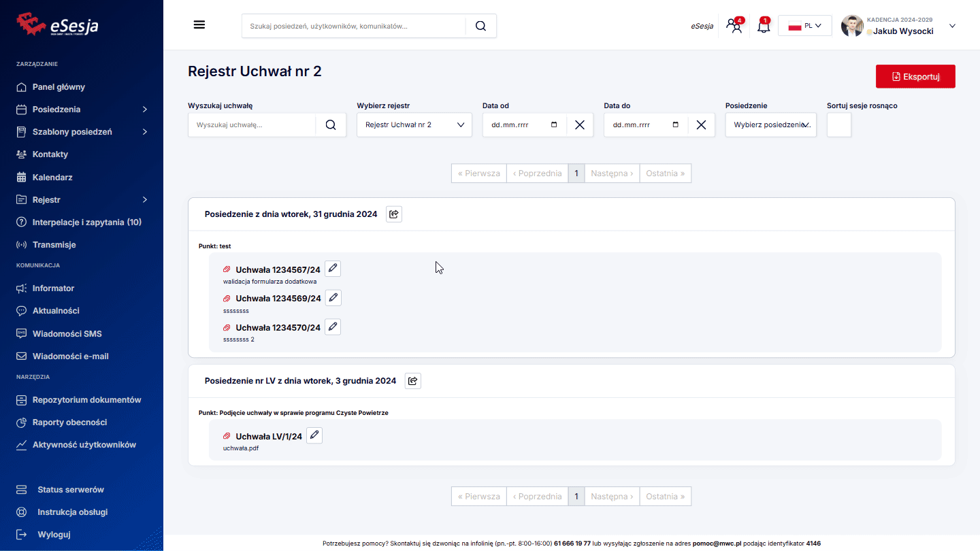Image resolution: width=980 pixels, height=551 pixels.
Task: Clear the Data od field with X
Action: click(579, 125)
